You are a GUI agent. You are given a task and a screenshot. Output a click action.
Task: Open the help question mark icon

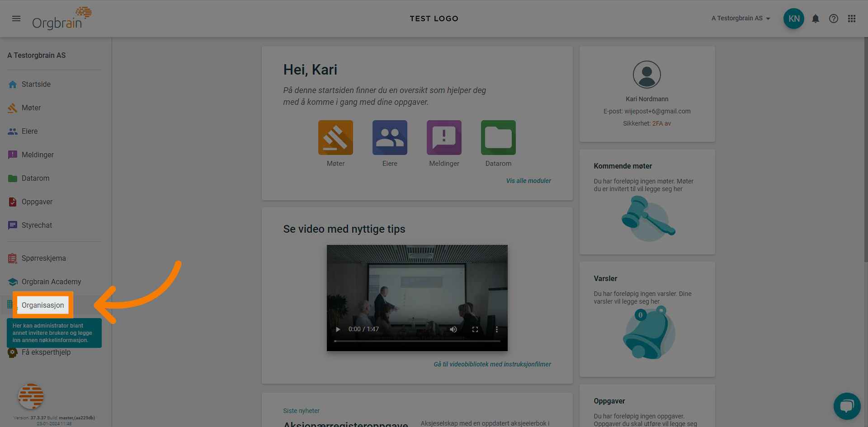[x=834, y=19]
